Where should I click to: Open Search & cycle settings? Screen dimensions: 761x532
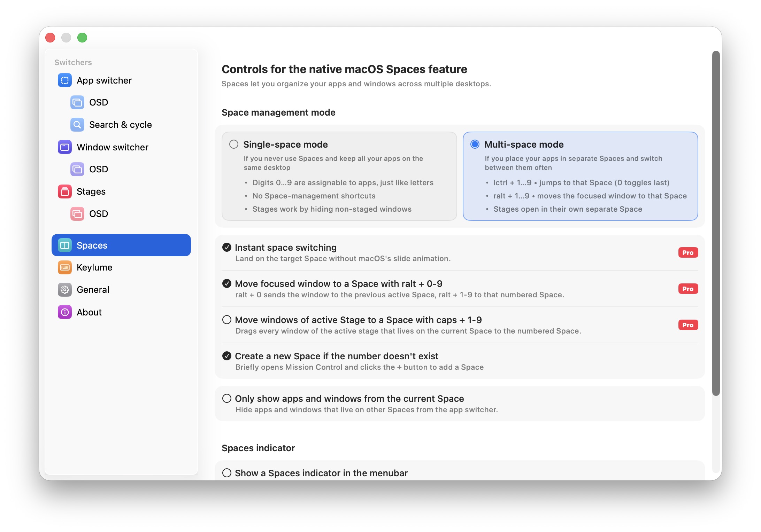(121, 125)
